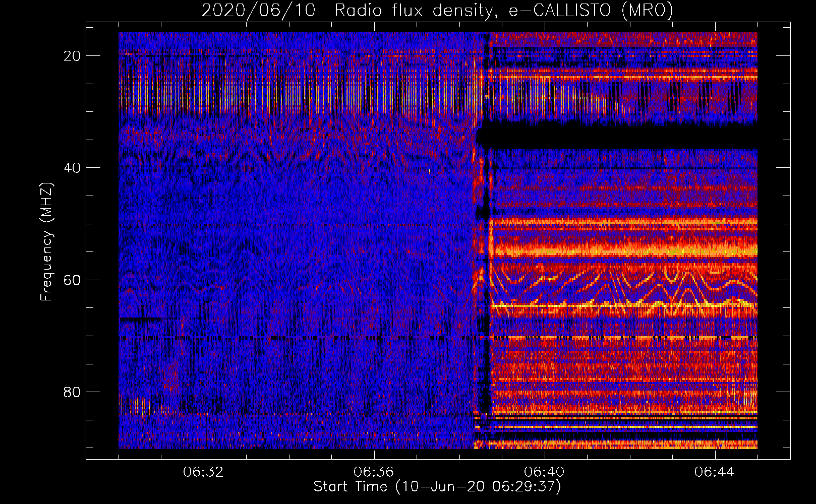Click the 60 MHz frequency tick label
The height and width of the screenshot is (504, 816).
click(x=73, y=280)
